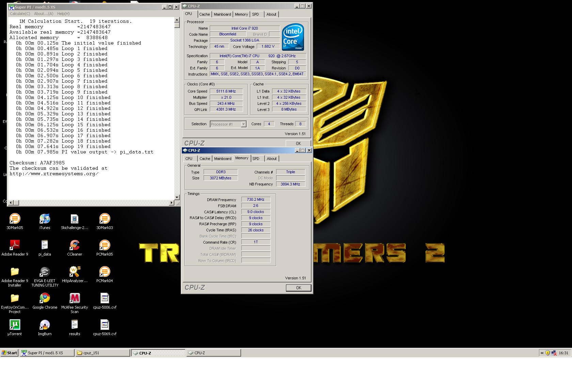Click the NB Frequency 3894.3 MHz value
Screen dimensions: 572x392
tap(290, 184)
